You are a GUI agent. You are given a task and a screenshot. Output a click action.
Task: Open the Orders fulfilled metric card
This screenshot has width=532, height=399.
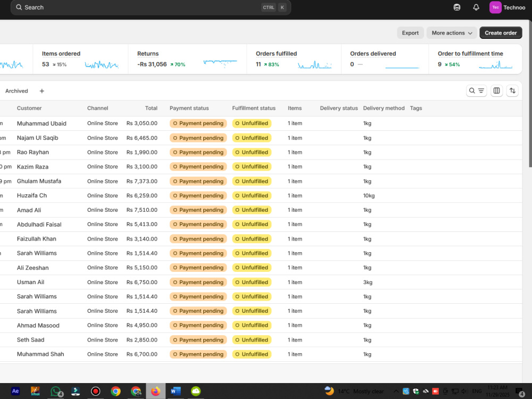294,59
